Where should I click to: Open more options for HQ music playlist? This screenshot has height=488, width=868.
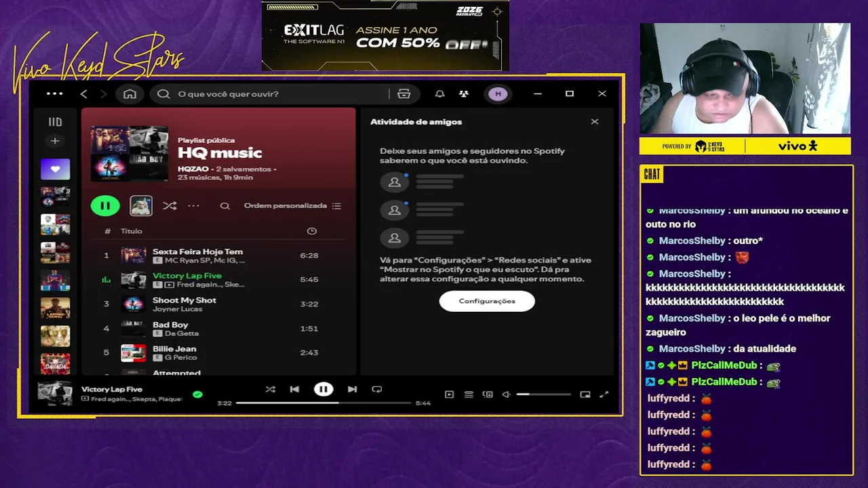tap(194, 206)
